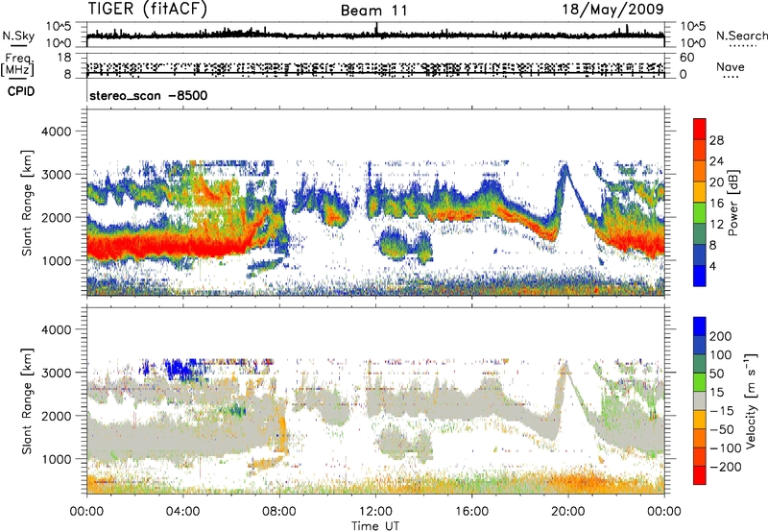
Task: Click the "4000" tick label on Velocity panel
Action: click(x=57, y=329)
